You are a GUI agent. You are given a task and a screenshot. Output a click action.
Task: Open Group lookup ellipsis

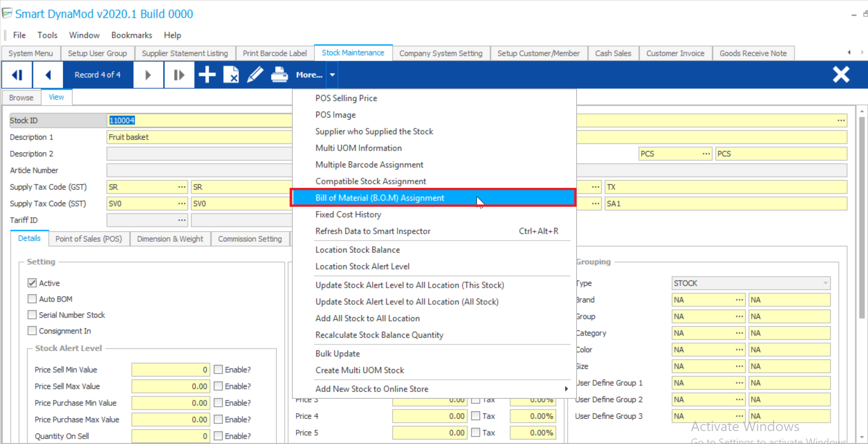(739, 317)
